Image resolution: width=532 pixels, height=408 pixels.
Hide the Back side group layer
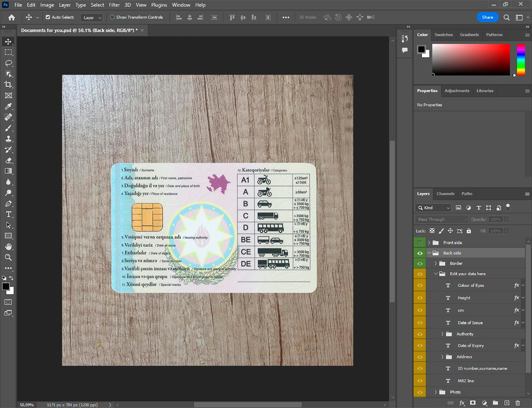(x=420, y=253)
